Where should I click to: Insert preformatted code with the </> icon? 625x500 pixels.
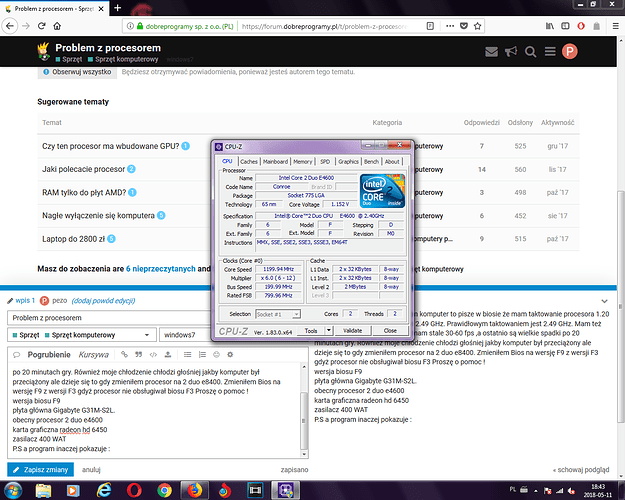[153, 354]
